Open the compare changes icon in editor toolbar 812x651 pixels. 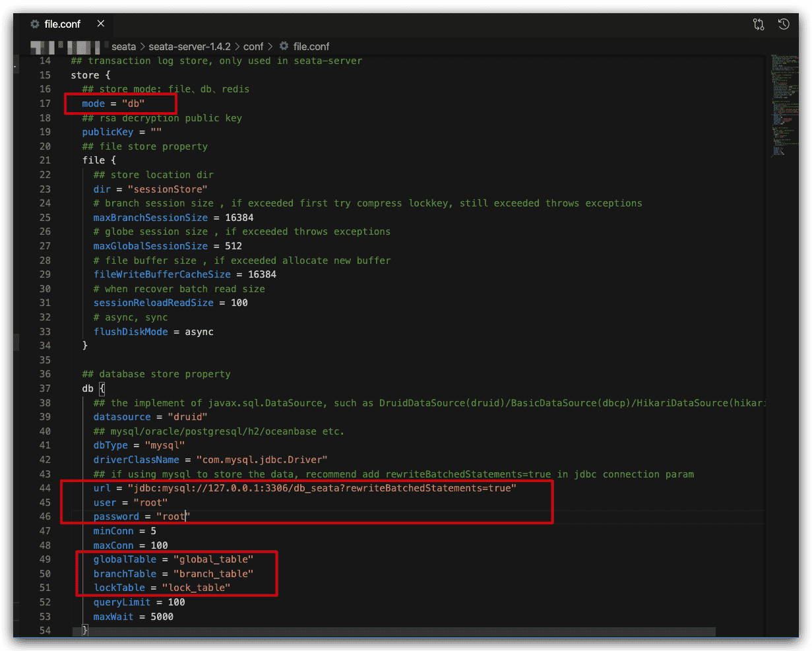(759, 24)
